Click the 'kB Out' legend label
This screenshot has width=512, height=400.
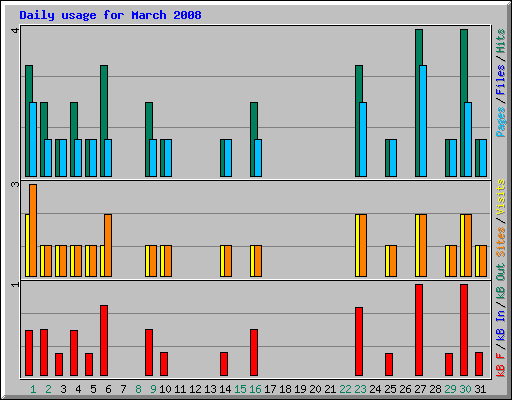coord(500,281)
